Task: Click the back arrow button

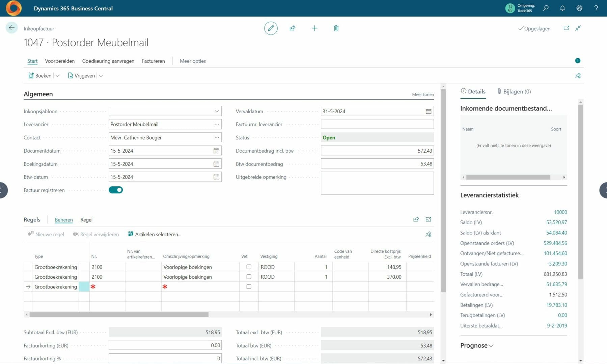Action: [11, 28]
